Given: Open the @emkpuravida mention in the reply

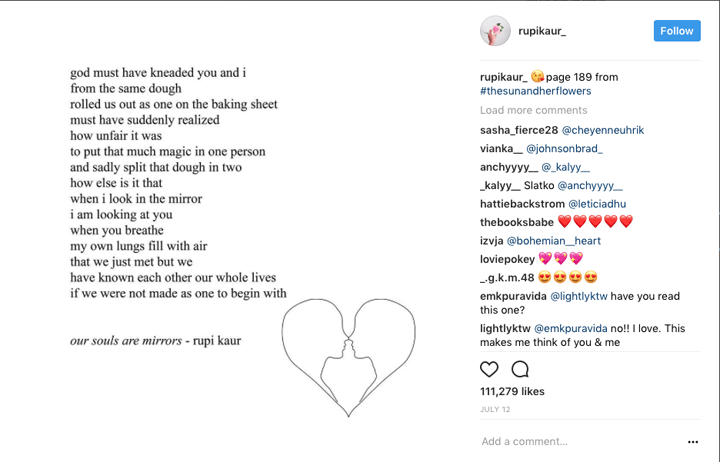Looking at the screenshot, I should point(571,328).
